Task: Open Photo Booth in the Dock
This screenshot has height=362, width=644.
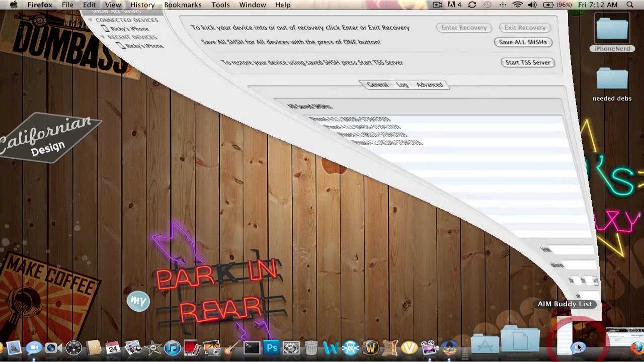Action: coord(192,347)
